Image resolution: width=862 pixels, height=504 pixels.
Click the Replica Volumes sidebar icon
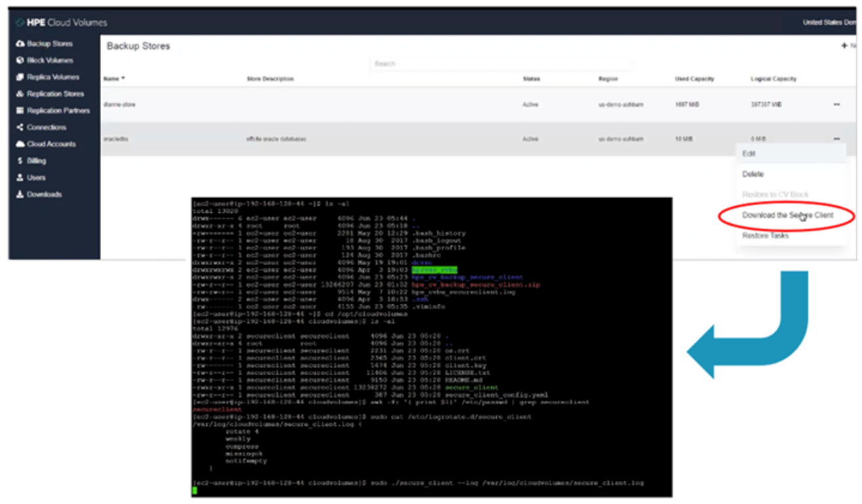click(x=20, y=77)
